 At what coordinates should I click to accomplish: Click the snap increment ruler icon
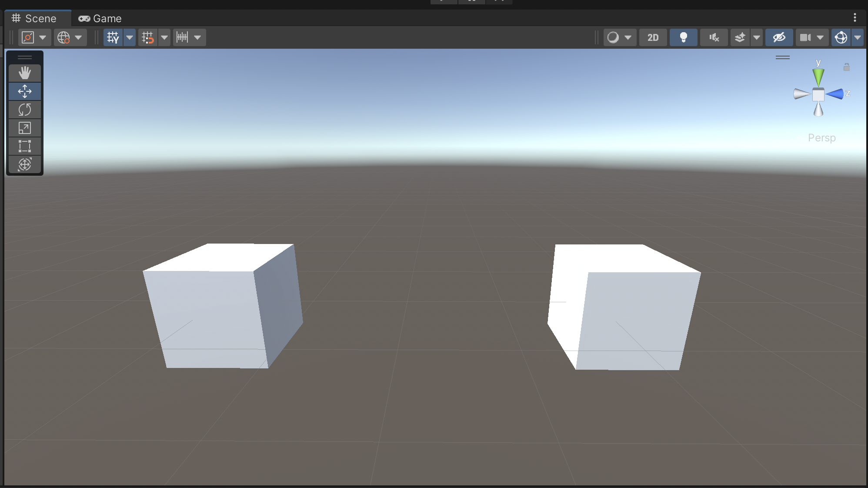183,37
